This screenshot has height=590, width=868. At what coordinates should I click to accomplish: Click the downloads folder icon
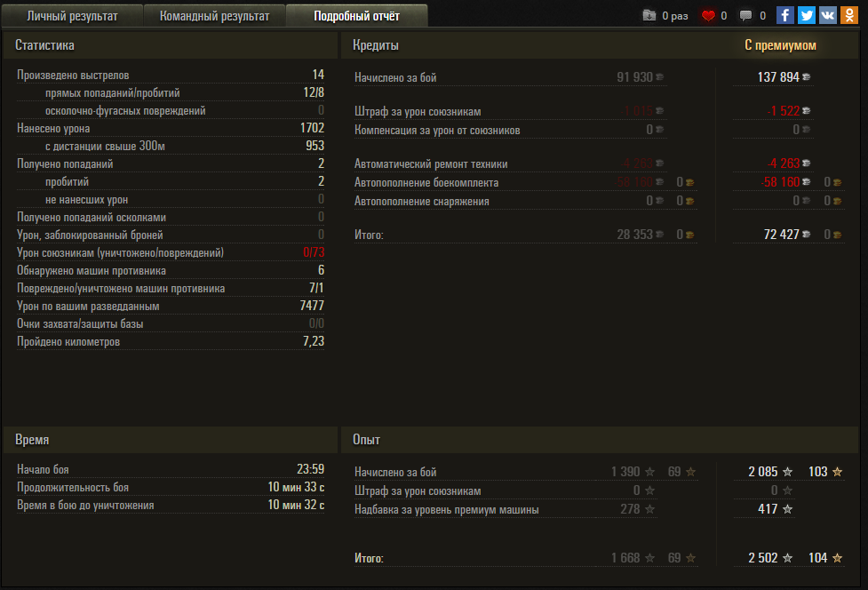click(x=649, y=15)
